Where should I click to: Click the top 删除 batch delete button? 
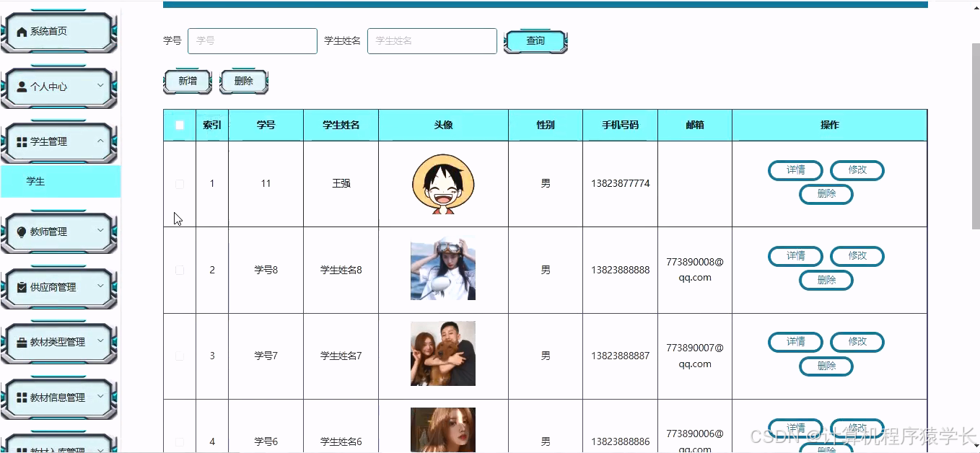click(244, 82)
